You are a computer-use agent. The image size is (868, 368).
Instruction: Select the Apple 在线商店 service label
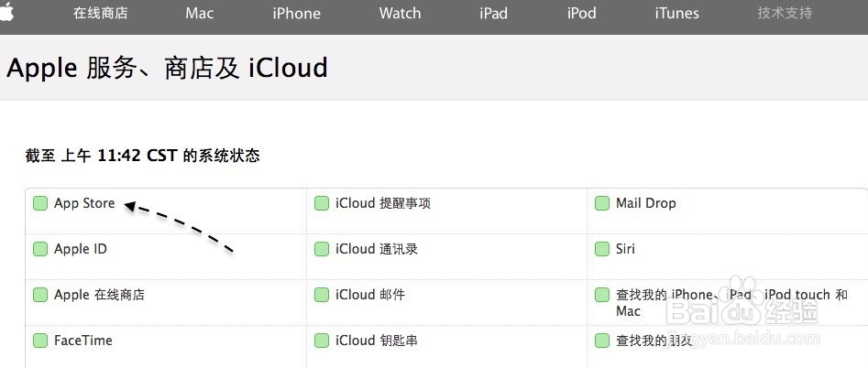click(x=100, y=295)
